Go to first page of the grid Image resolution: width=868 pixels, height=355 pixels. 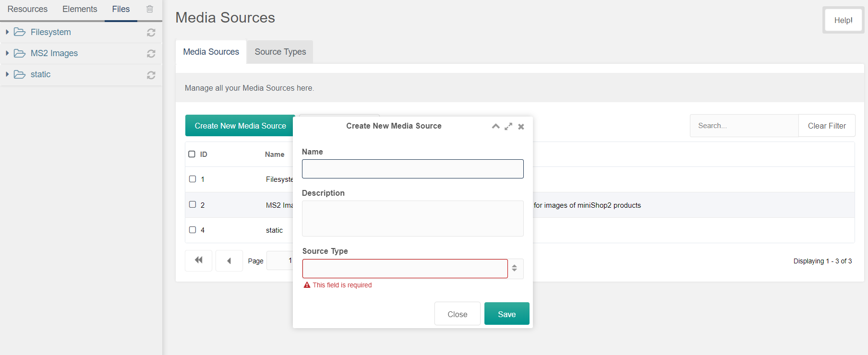pyautogui.click(x=198, y=260)
